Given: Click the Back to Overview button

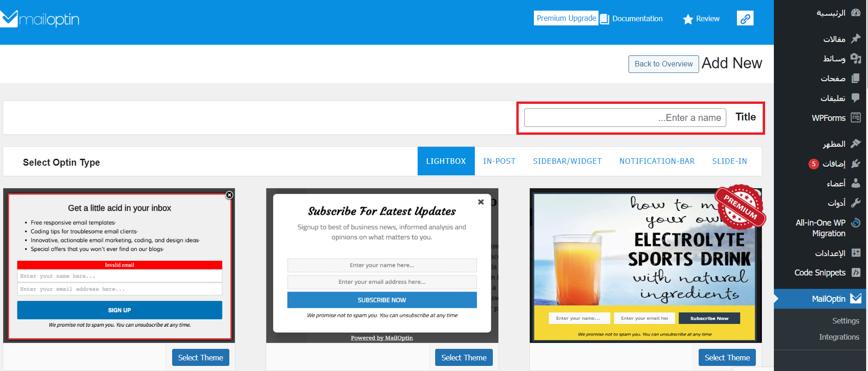Looking at the screenshot, I should point(663,64).
